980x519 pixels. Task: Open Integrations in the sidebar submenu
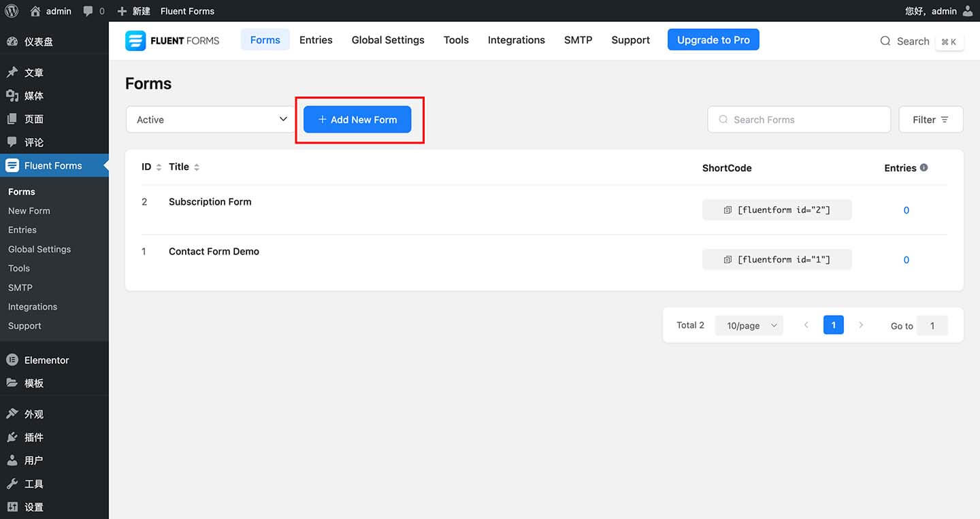click(x=33, y=307)
